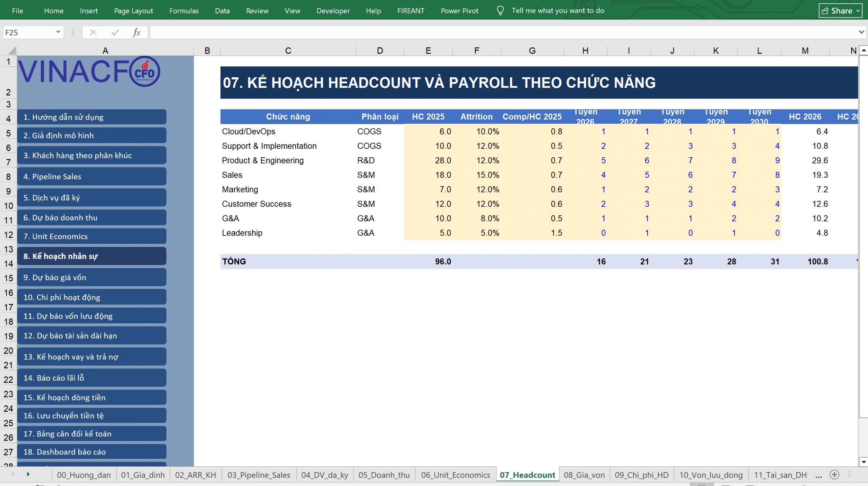
Task: Click the Cancel entry X icon
Action: point(93,33)
